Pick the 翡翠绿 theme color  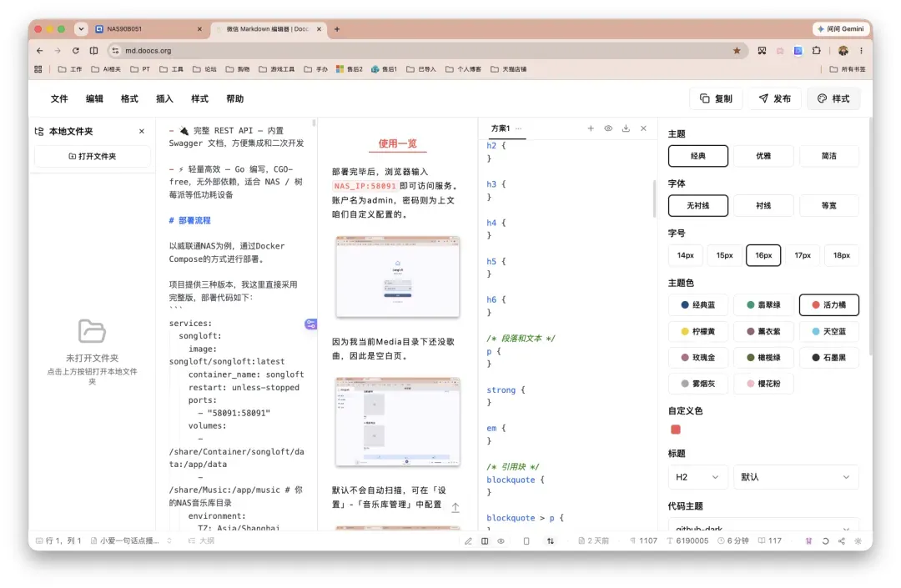coord(763,305)
